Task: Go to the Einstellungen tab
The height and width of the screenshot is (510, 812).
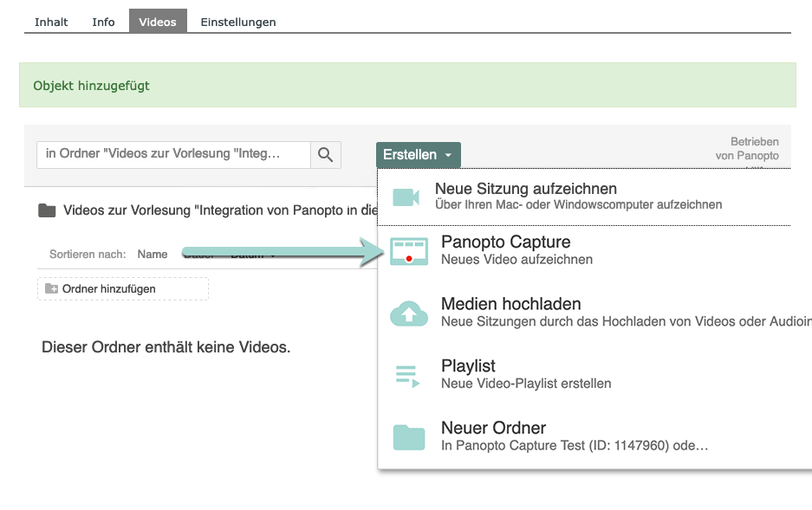Action: 238,22
